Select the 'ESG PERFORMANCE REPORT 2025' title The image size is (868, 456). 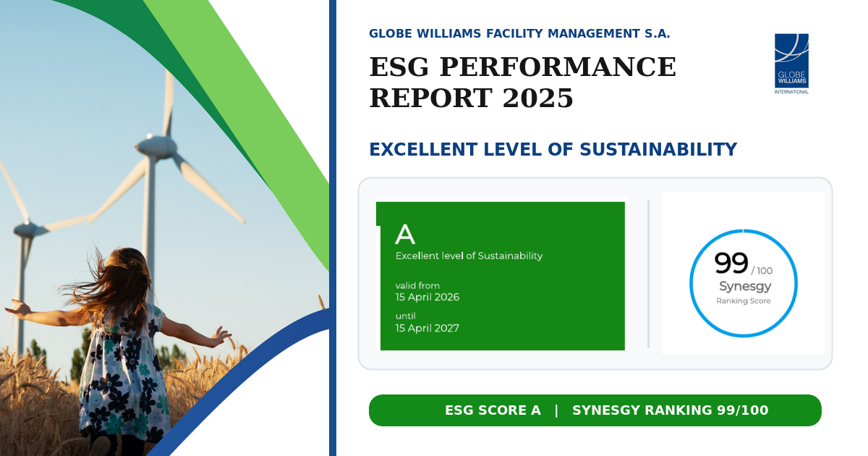(522, 82)
